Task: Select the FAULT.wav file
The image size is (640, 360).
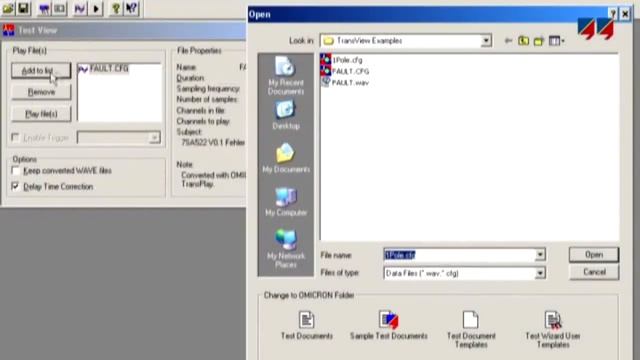Action: 345,82
